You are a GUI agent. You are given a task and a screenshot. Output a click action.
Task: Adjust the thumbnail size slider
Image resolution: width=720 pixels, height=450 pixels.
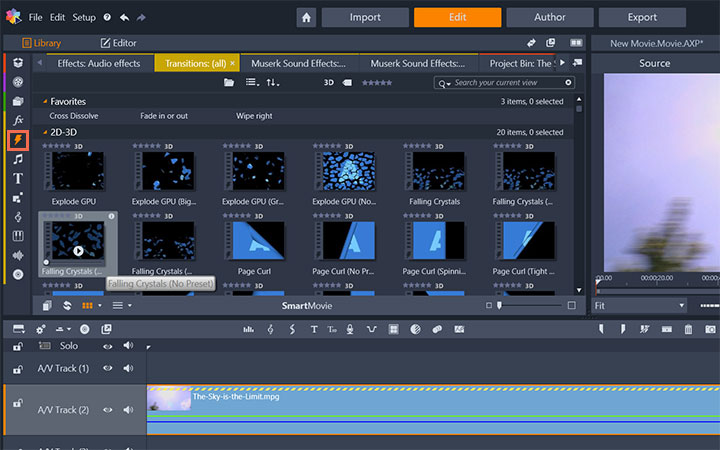point(500,305)
